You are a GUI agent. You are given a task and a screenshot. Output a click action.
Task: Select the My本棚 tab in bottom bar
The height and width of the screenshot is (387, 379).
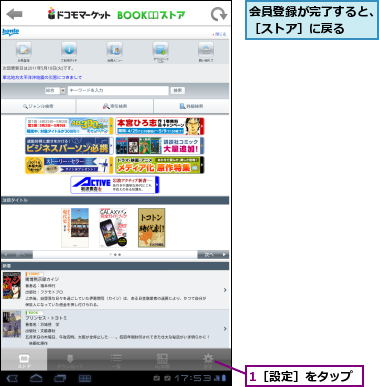point(162,360)
